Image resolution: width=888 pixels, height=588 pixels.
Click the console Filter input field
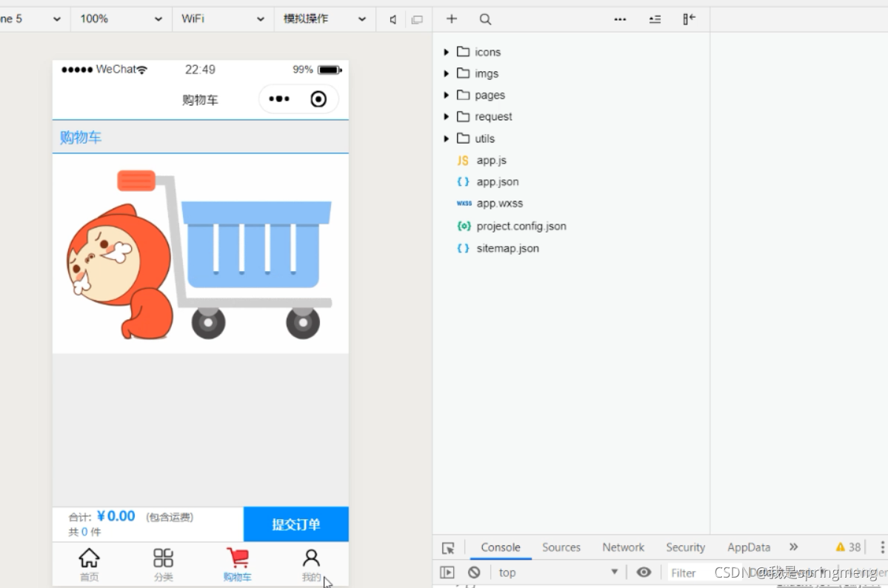[x=688, y=572]
